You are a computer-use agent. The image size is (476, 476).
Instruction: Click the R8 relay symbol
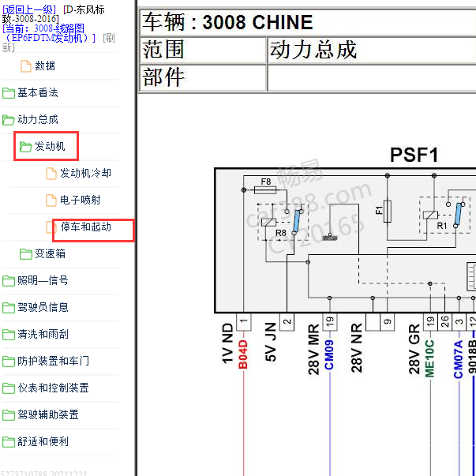(283, 223)
